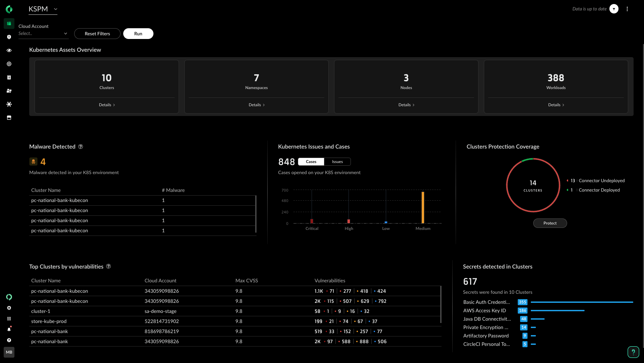Open the KSPM dashboard dropdown
This screenshot has width=644, height=363.
(x=43, y=9)
